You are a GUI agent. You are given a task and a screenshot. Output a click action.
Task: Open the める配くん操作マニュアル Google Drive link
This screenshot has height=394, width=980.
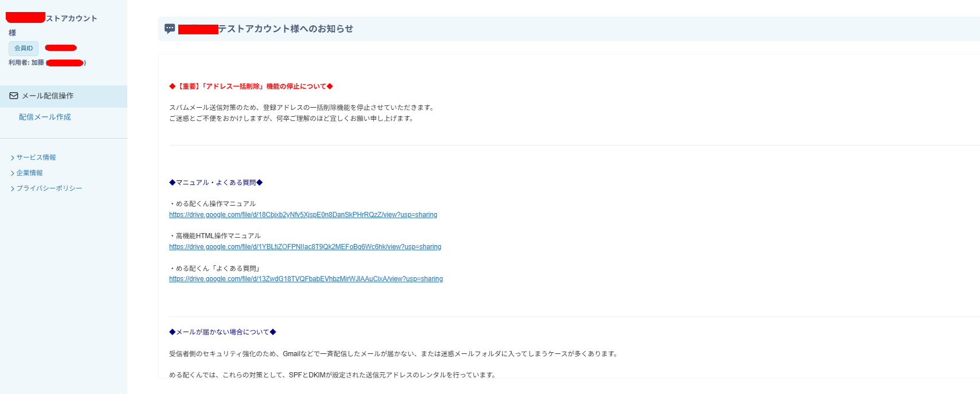(303, 215)
